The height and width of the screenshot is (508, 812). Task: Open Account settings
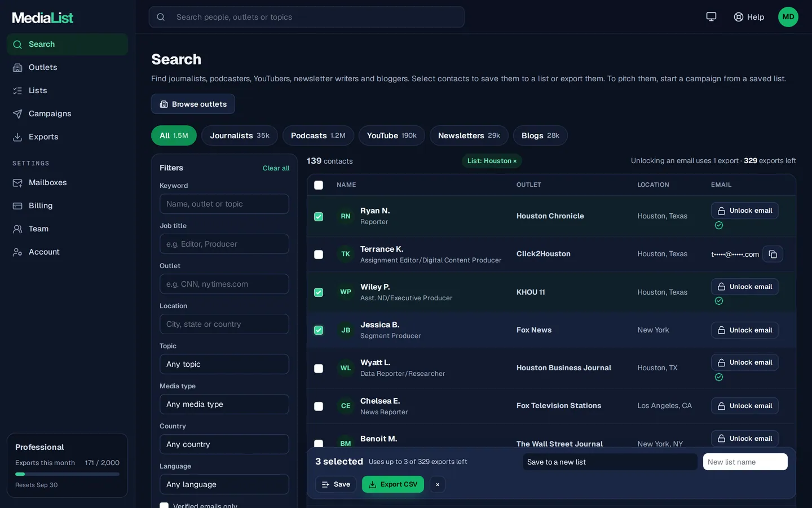coord(67,252)
